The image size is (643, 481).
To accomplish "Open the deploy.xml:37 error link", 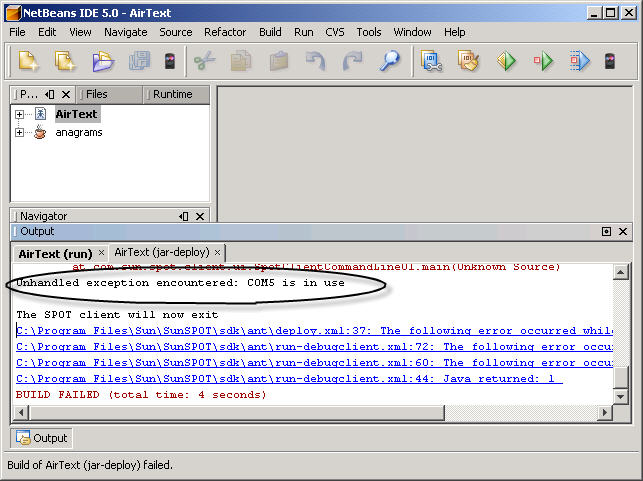I will click(314, 331).
